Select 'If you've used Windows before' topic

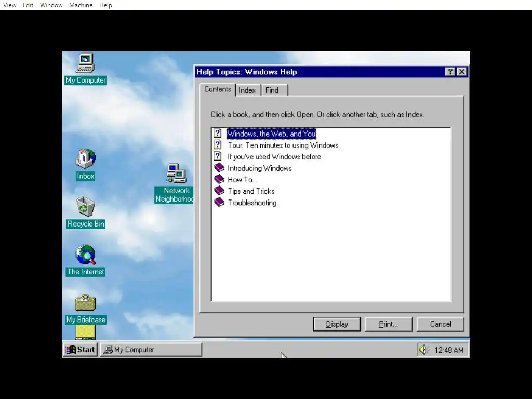[x=274, y=157]
